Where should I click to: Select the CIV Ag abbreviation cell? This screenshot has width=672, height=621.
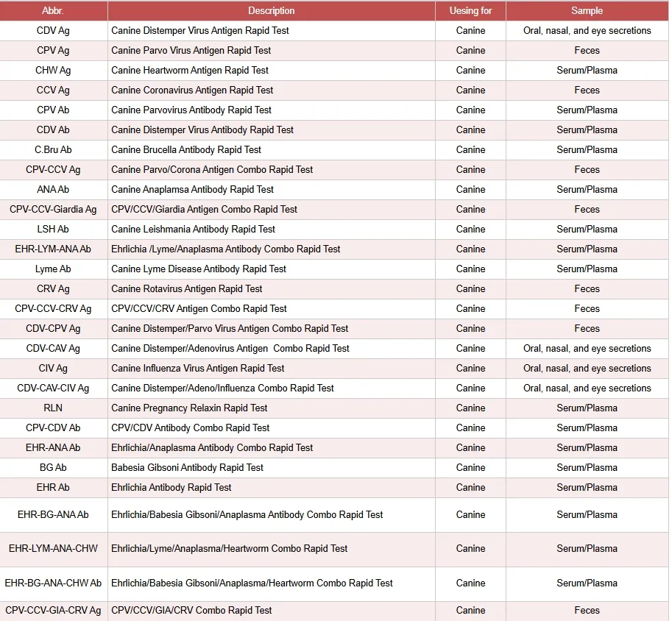53,369
